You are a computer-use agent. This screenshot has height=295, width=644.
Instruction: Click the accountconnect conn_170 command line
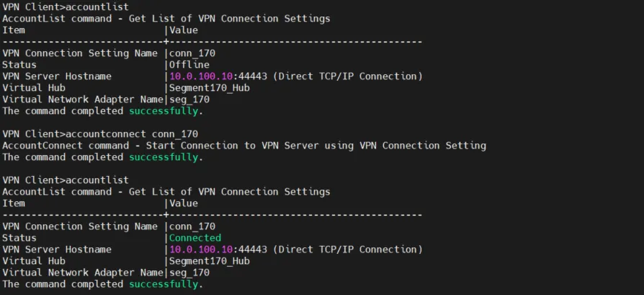(x=99, y=134)
